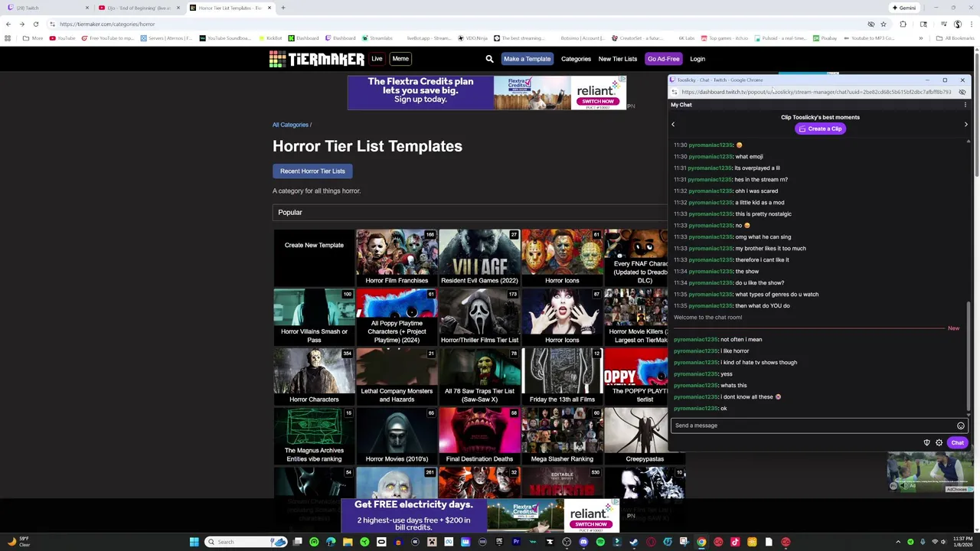Screen dimensions: 980x551
Task: Open the Pixabay bookmark
Action: (825, 38)
